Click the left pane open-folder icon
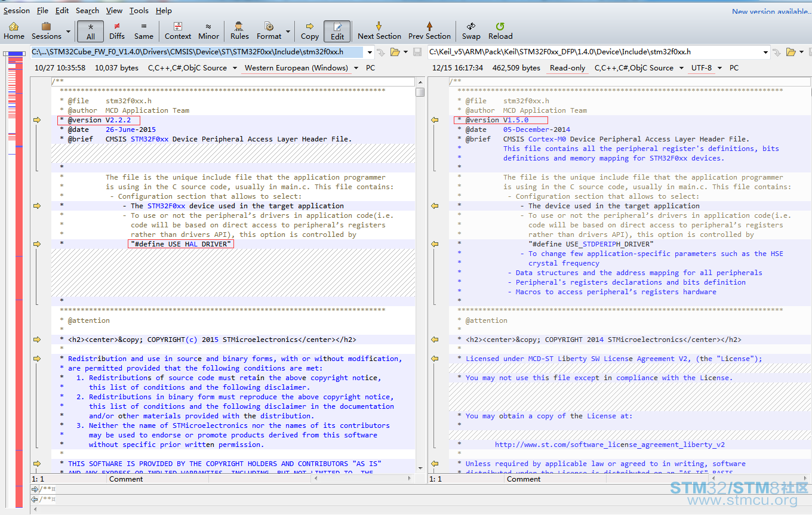Viewport: 812px width, 515px height. pyautogui.click(x=395, y=52)
